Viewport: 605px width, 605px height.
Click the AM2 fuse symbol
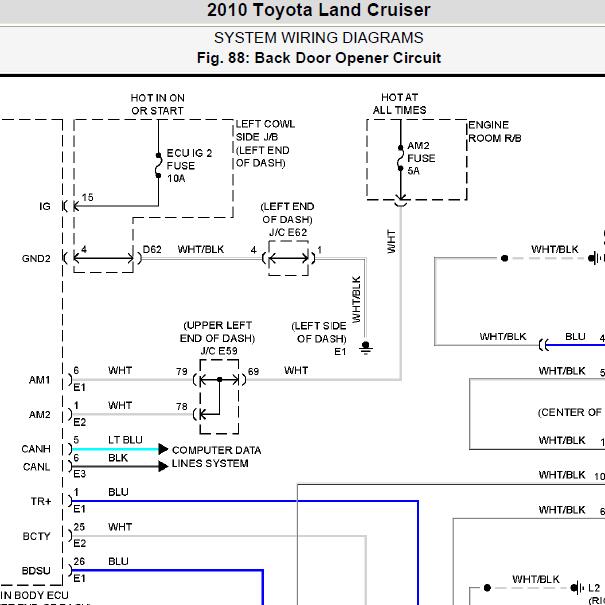[401, 158]
